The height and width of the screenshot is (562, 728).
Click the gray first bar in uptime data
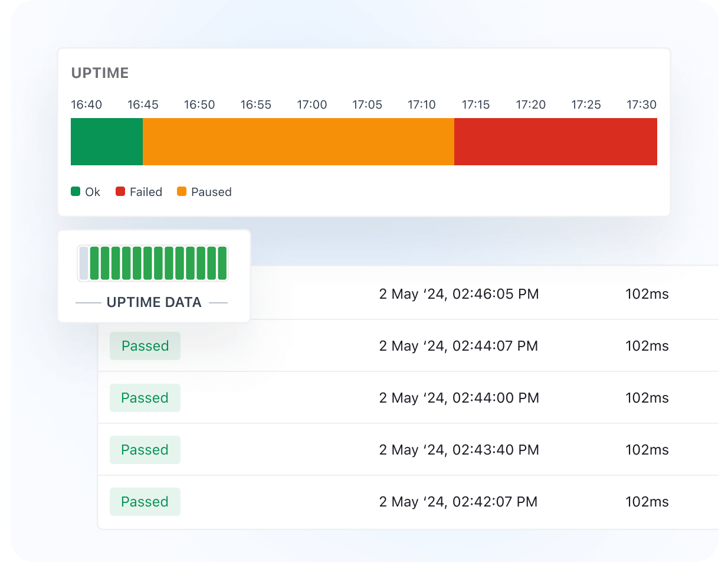pyautogui.click(x=84, y=263)
